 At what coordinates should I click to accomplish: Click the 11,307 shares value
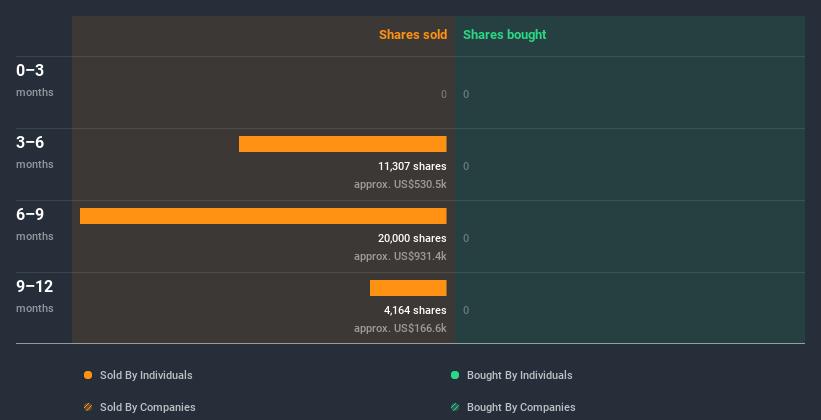(413, 167)
